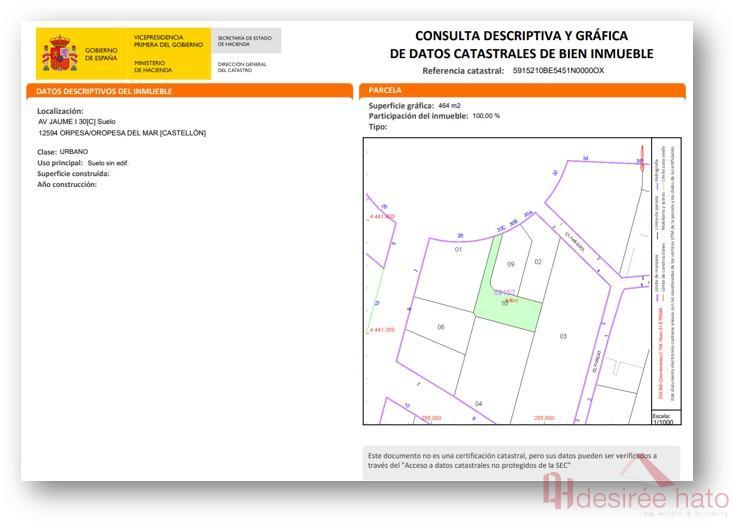Click the cadastral reference 5915210BE5451N0000OX
735x523 pixels.
click(558, 71)
